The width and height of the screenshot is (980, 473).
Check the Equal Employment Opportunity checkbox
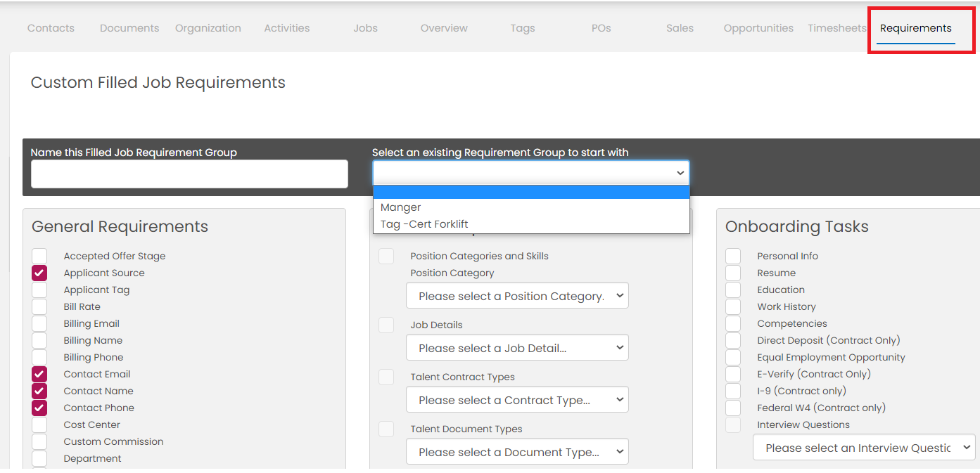pos(733,358)
